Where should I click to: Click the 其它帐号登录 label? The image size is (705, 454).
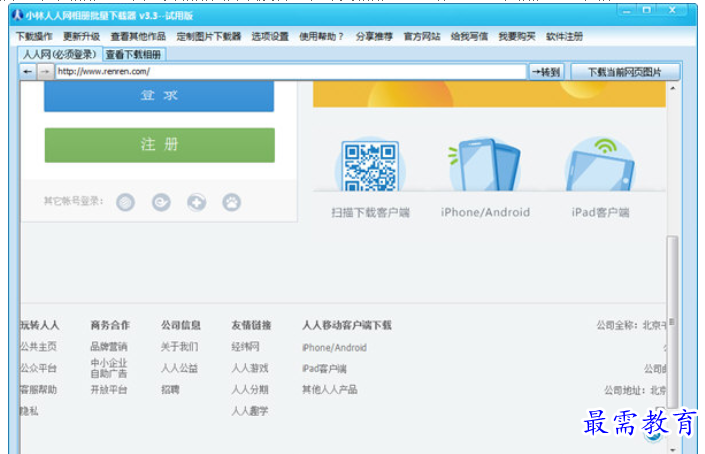click(73, 201)
